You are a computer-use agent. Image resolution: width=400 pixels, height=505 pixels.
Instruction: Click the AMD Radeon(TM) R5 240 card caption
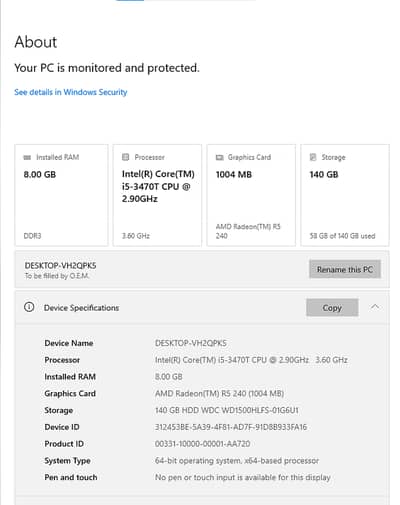[248, 231]
